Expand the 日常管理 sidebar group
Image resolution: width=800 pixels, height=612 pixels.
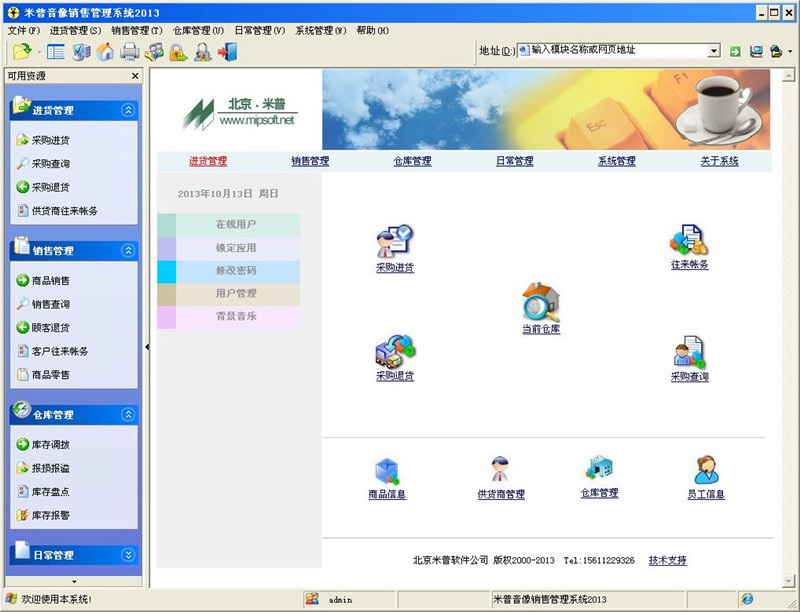[x=128, y=555]
